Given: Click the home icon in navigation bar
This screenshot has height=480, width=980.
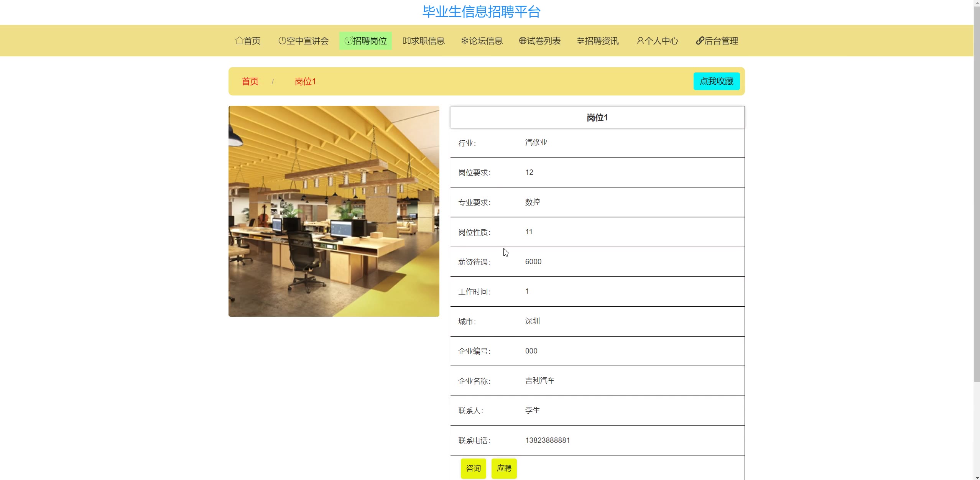Looking at the screenshot, I should [239, 41].
